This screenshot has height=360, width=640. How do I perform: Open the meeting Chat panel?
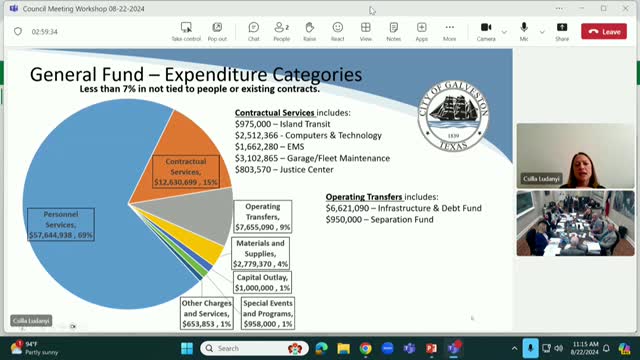[x=253, y=32]
